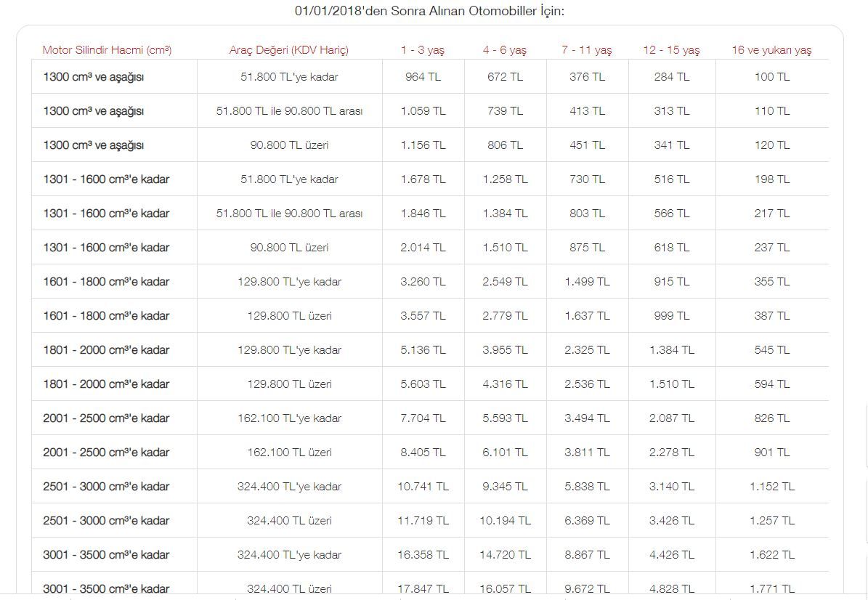Click the 964 TL tax cell

point(423,77)
